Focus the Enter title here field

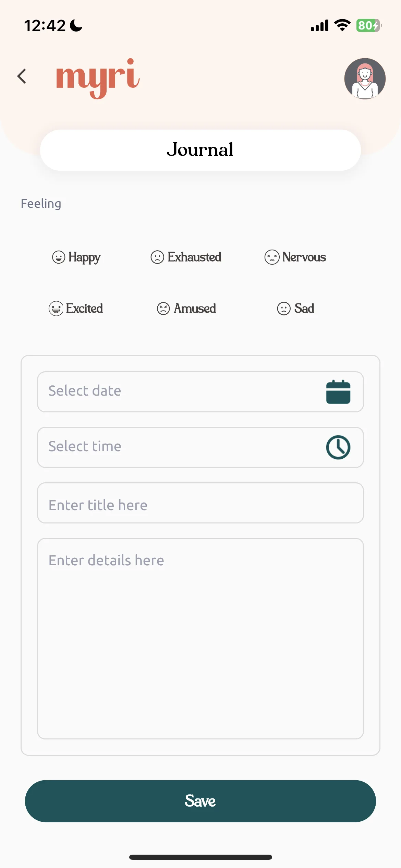(x=200, y=503)
